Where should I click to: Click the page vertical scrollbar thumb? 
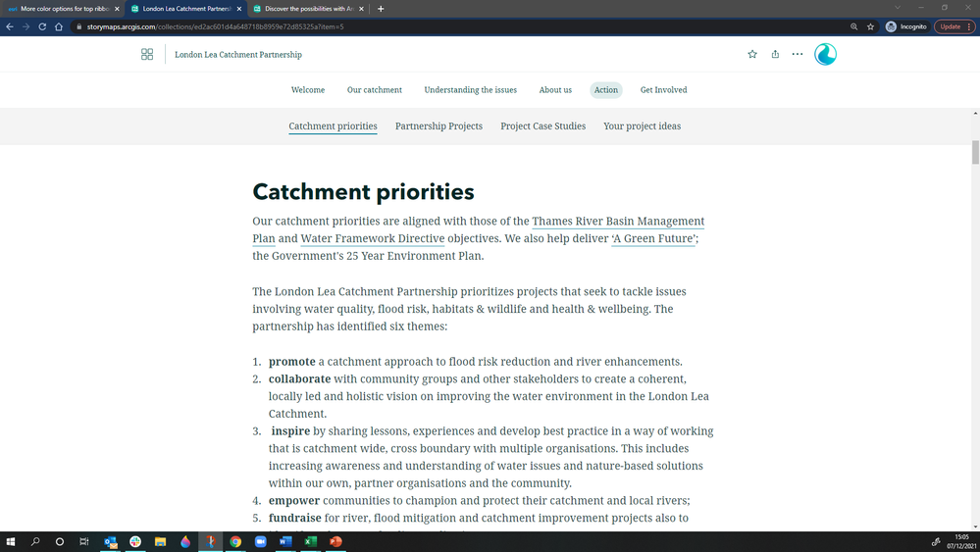tap(975, 152)
